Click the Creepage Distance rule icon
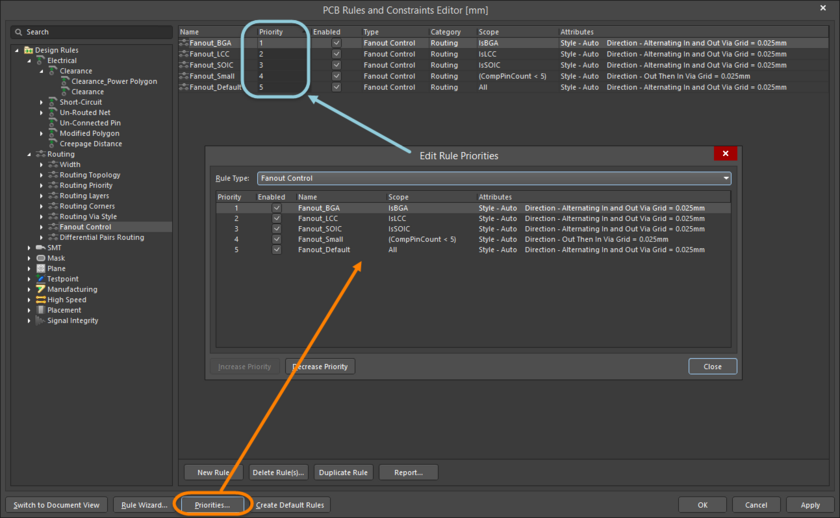The height and width of the screenshot is (518, 840). 52,144
